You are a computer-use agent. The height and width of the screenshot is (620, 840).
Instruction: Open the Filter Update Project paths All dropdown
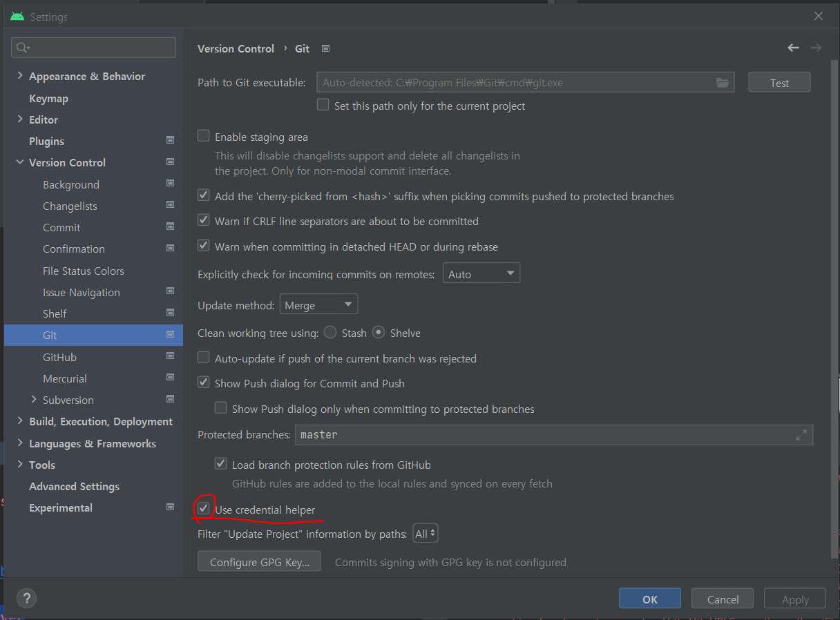[x=425, y=534]
